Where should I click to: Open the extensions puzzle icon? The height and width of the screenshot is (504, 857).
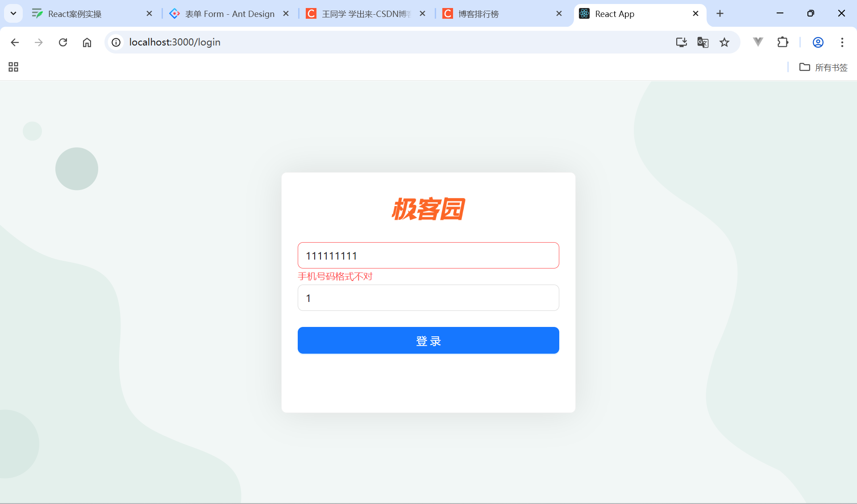pyautogui.click(x=783, y=42)
